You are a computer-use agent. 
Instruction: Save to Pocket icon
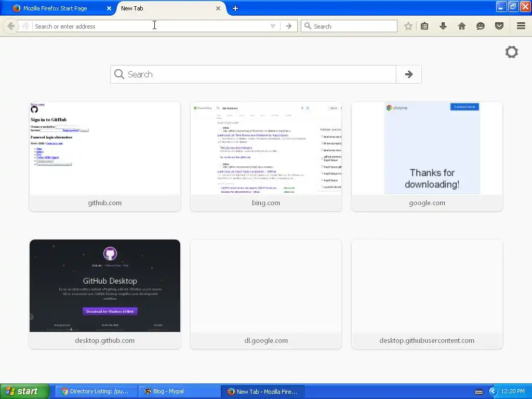coord(499,26)
